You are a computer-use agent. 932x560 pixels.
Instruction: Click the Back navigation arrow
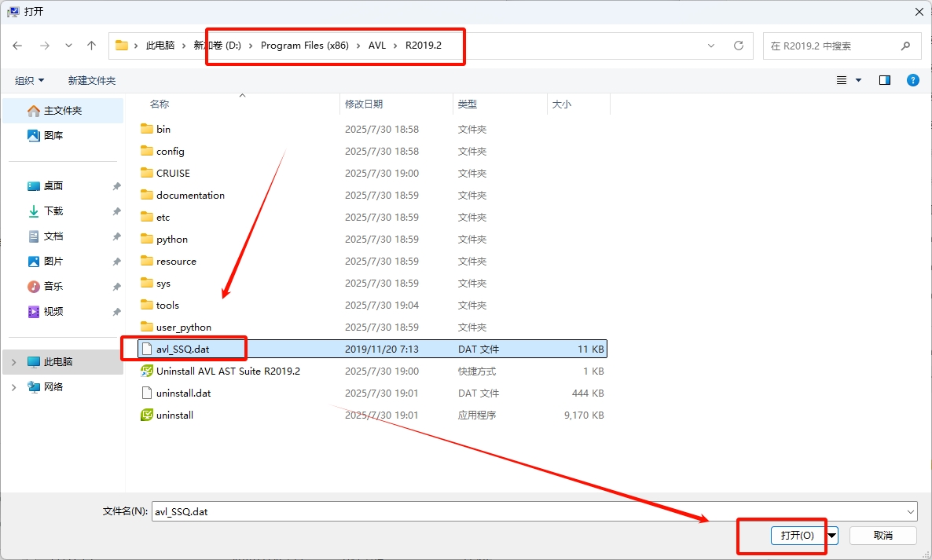tap(17, 46)
